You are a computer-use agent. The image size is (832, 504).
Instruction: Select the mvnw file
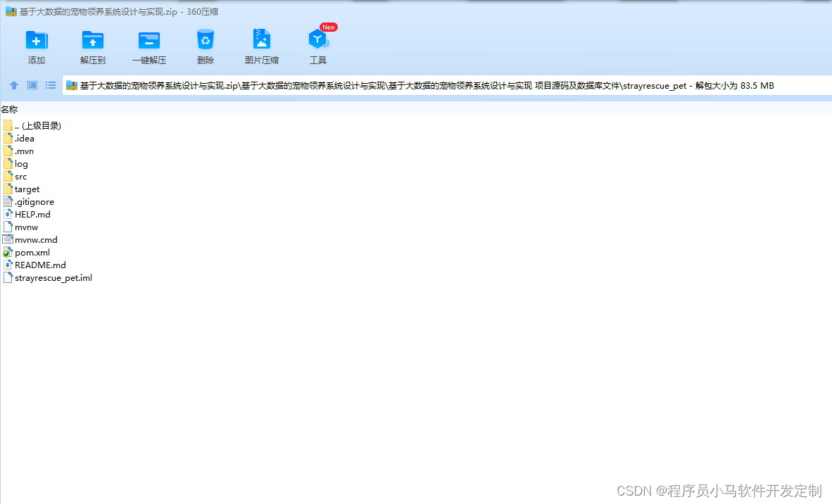coord(20,227)
